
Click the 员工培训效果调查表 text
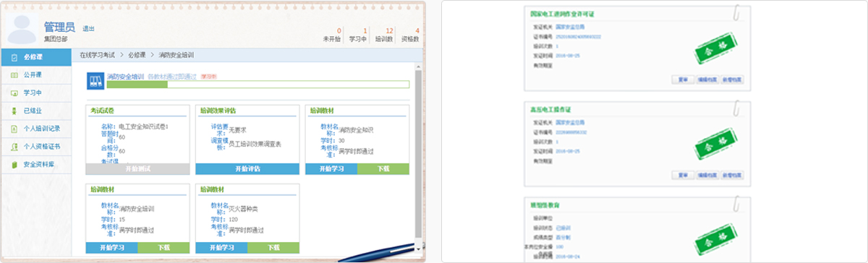pos(255,145)
